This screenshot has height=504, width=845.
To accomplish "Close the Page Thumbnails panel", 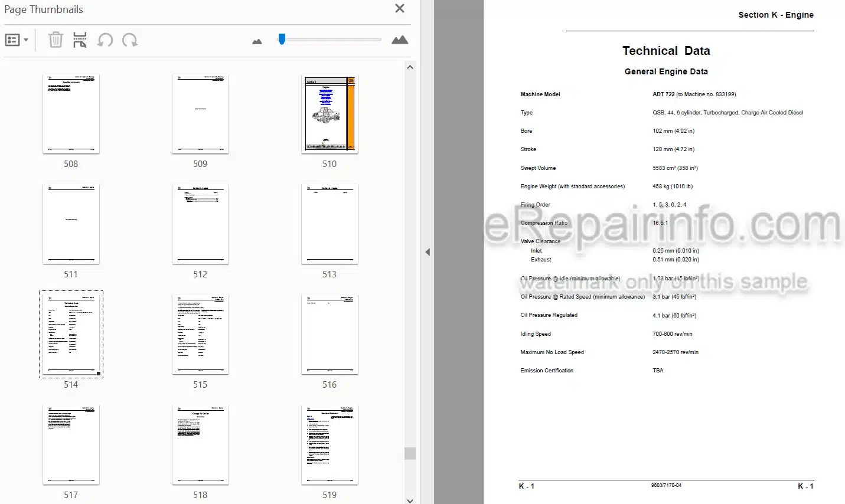I will tap(400, 8).
